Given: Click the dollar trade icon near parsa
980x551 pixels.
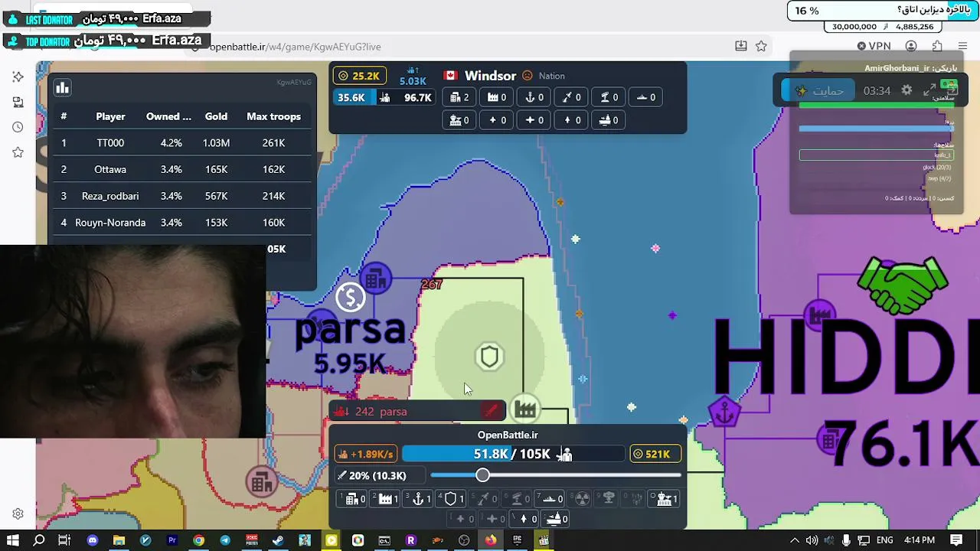Looking at the screenshot, I should pyautogui.click(x=351, y=297).
